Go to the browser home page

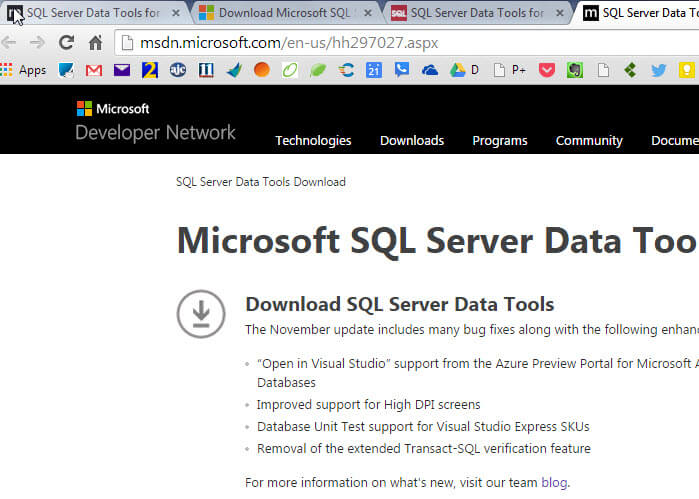[x=95, y=43]
